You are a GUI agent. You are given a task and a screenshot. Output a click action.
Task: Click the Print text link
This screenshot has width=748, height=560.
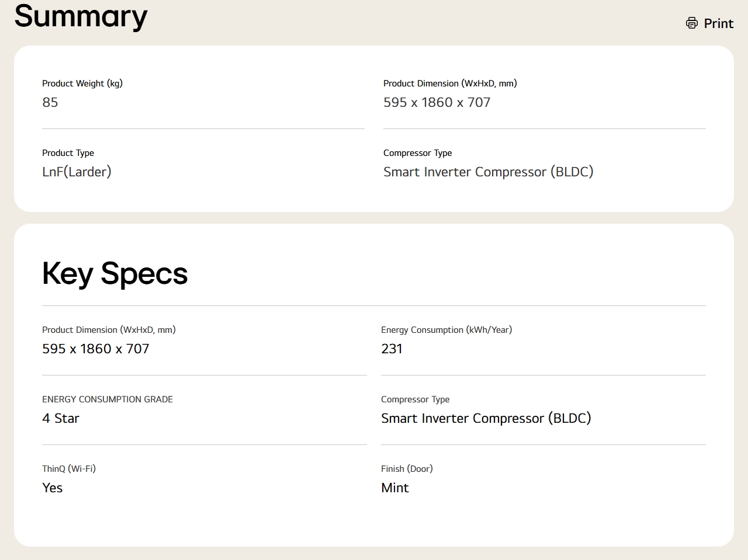718,23
